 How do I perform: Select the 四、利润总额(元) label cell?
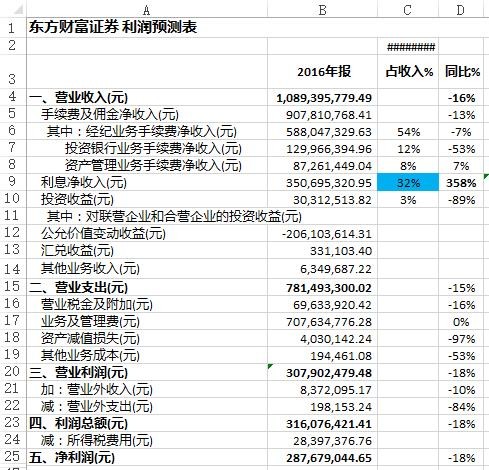pos(147,423)
